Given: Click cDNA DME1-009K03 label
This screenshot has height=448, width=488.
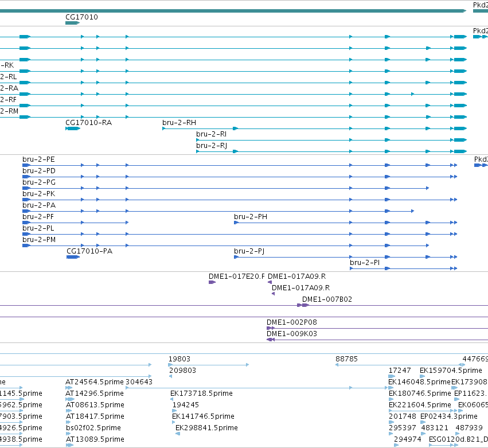Looking at the screenshot, I should (292, 334).
